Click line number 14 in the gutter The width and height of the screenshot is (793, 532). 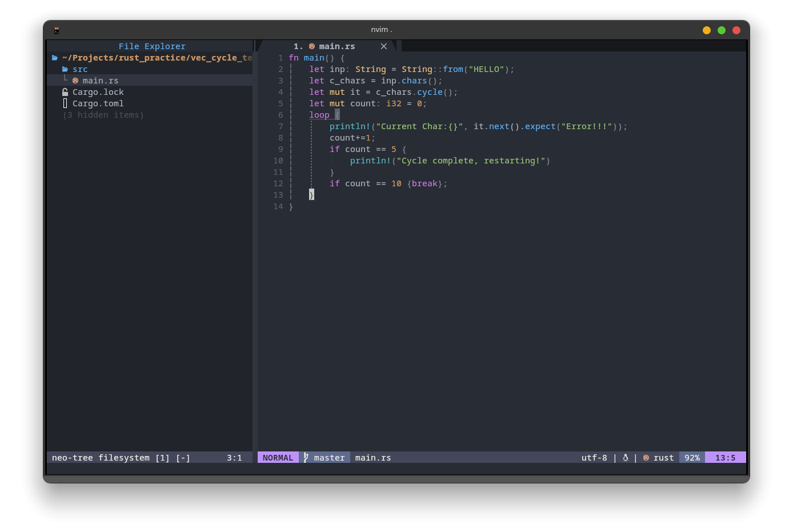(x=278, y=206)
